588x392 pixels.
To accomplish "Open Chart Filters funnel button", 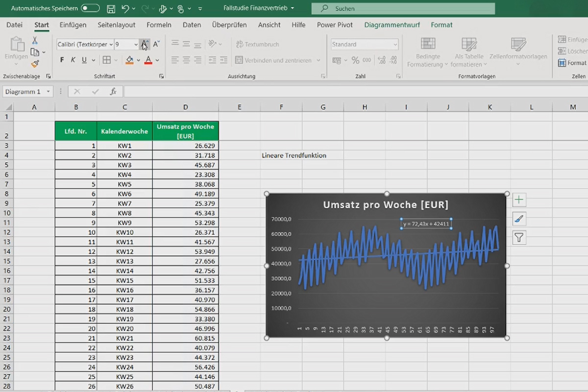I will [x=519, y=238].
